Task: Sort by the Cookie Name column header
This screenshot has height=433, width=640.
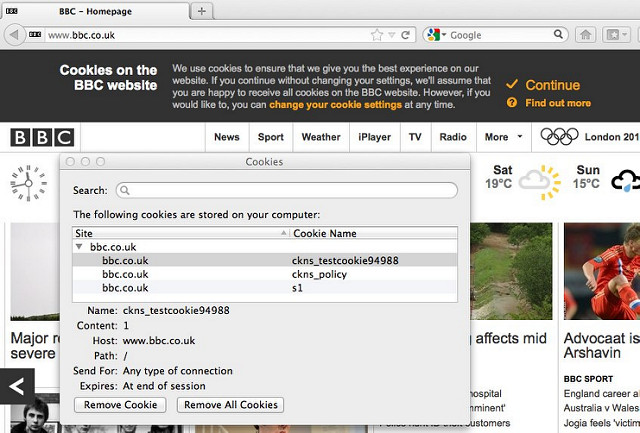Action: [373, 233]
